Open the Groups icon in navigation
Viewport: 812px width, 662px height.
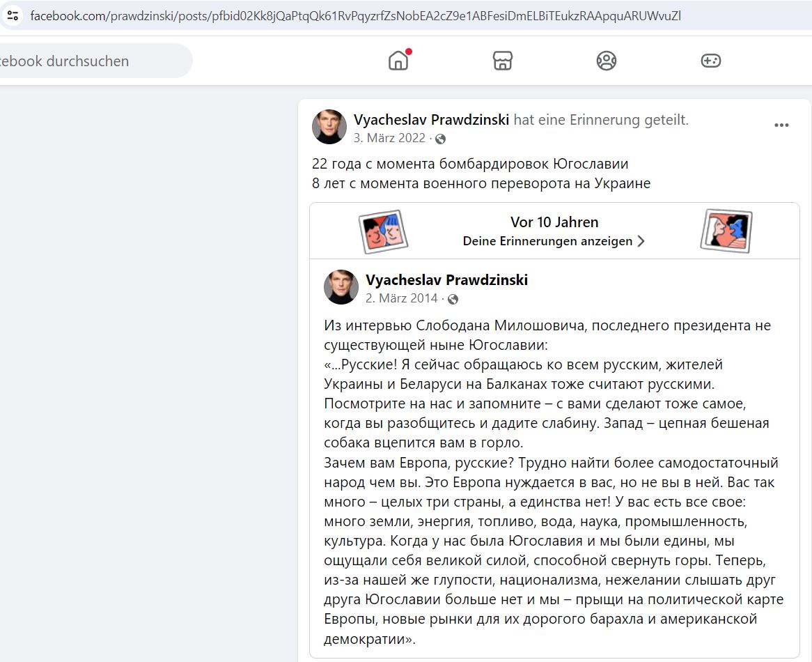(607, 61)
